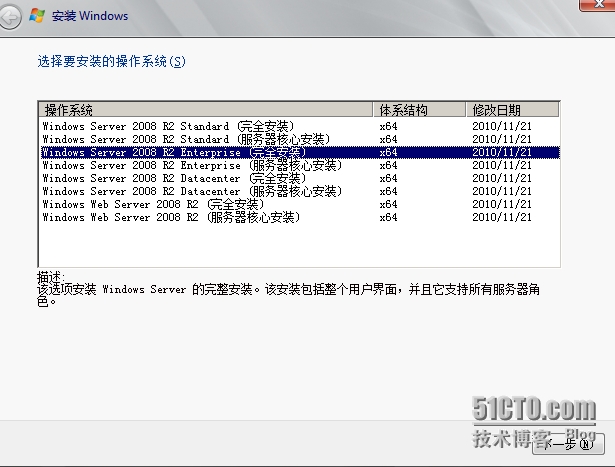The width and height of the screenshot is (615, 467).
Task: Select Windows Server 2008 R2 Datacenter (完全安装)
Action: tap(300, 178)
